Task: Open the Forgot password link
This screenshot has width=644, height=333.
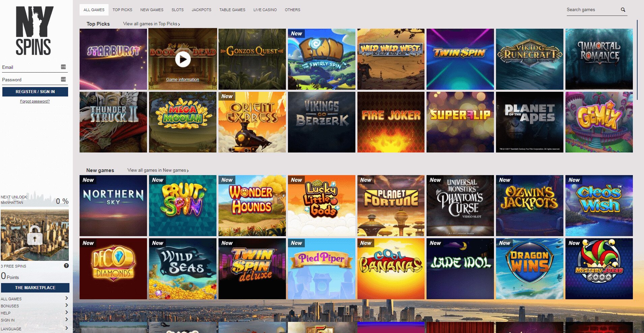Action: pos(35,101)
